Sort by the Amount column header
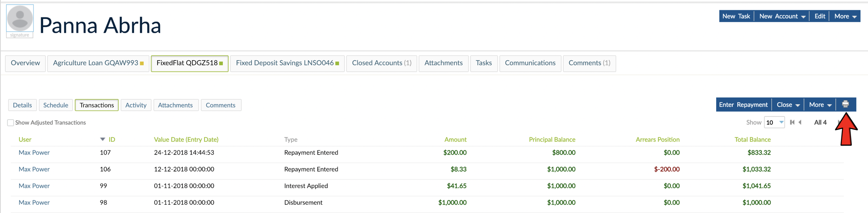 [455, 140]
